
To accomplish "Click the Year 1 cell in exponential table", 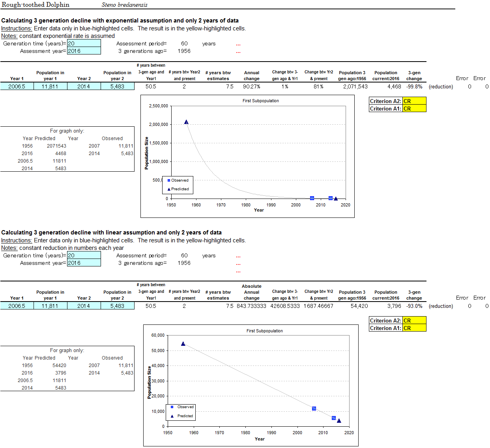I will point(17,86).
